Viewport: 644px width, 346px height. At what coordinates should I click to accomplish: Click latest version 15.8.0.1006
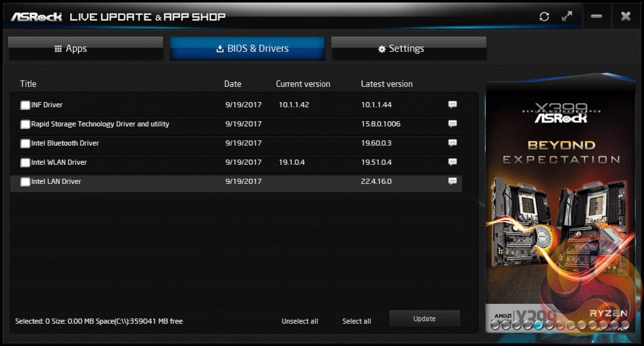coord(381,124)
